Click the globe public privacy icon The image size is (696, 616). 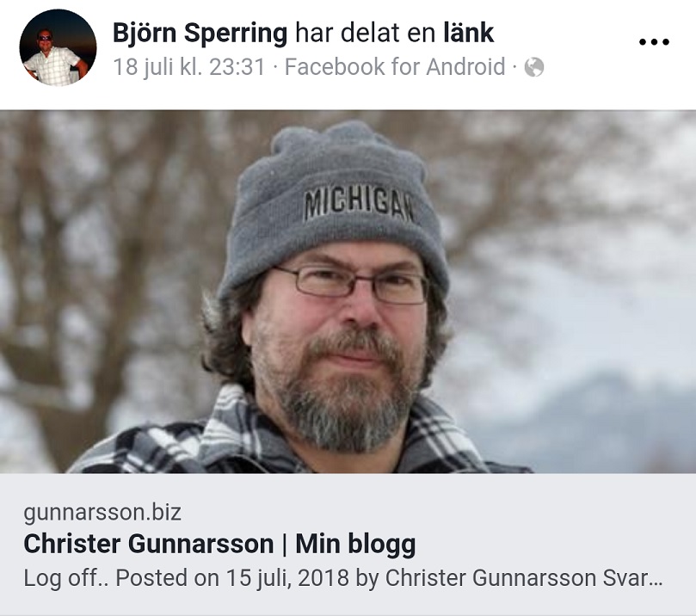tap(534, 67)
